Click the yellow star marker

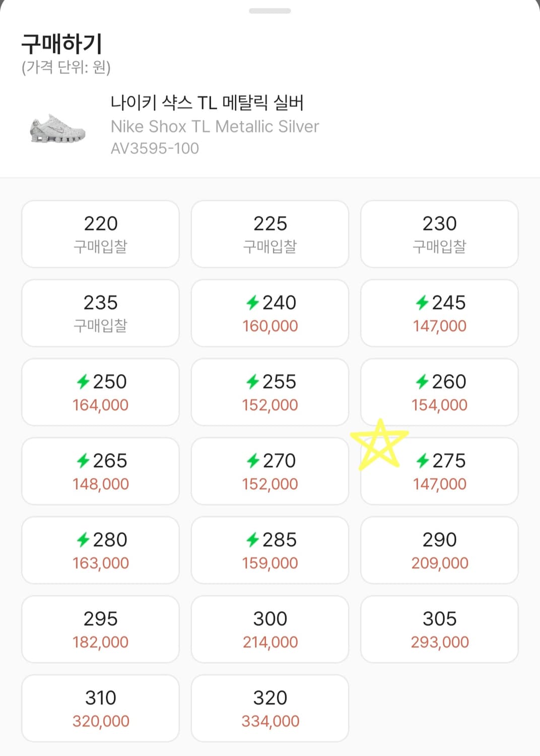tap(379, 444)
